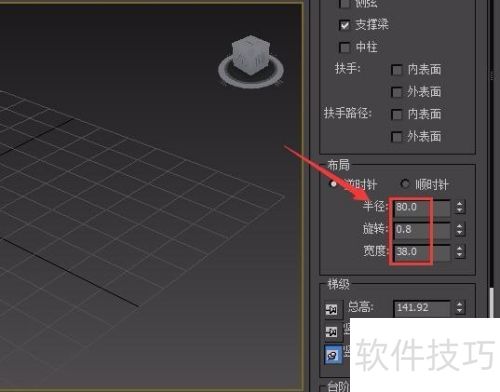Uncheck the 支撑梁 checkbox
The image size is (500, 392).
(x=344, y=25)
